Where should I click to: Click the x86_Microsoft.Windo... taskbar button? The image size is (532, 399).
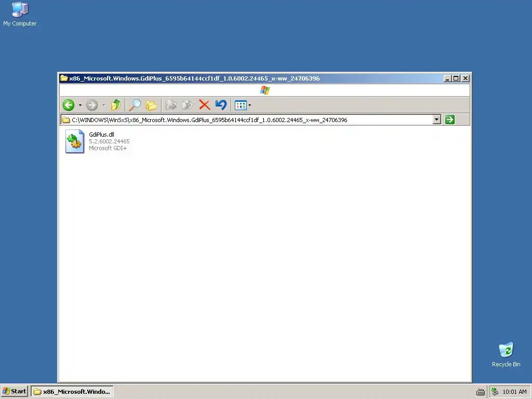click(x=72, y=392)
